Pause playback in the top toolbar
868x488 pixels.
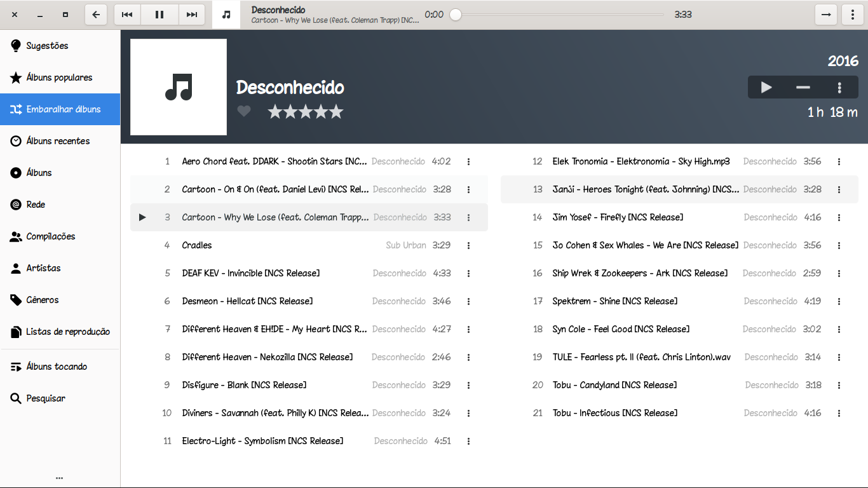click(x=159, y=15)
